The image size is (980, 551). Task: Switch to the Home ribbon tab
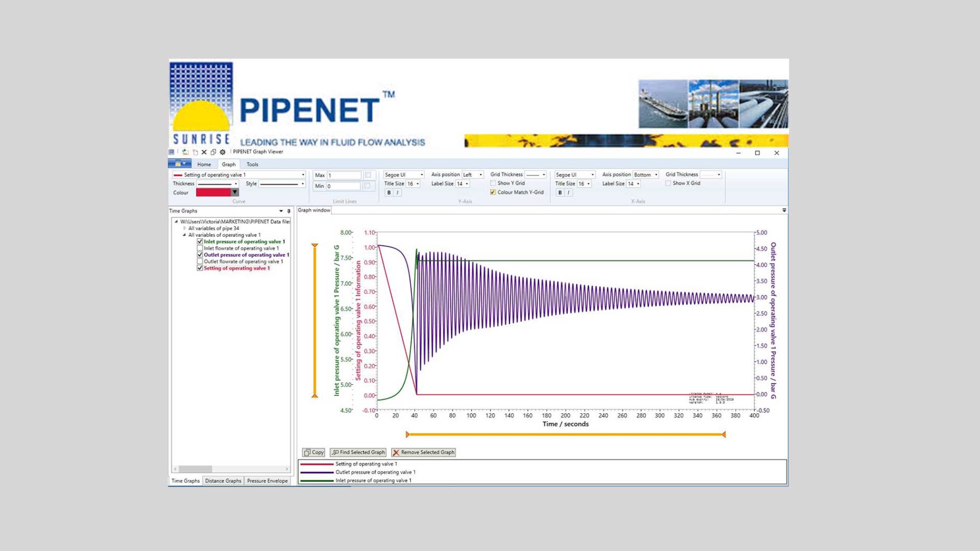pos(204,165)
